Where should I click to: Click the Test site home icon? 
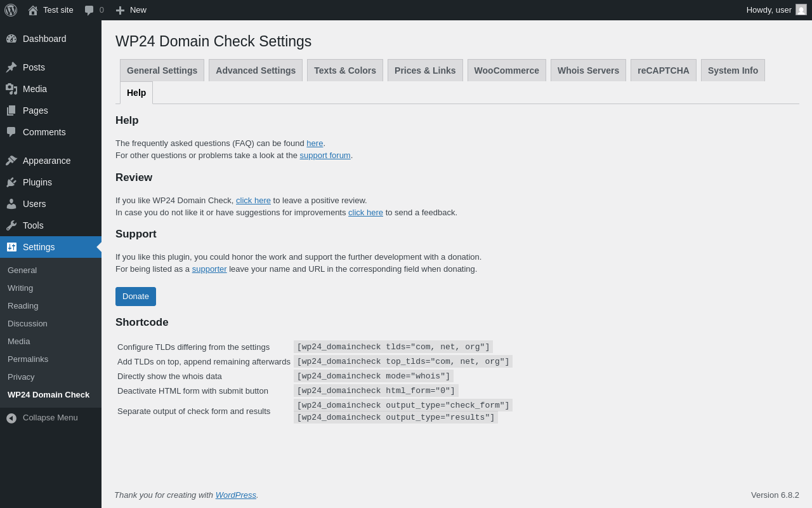(33, 10)
